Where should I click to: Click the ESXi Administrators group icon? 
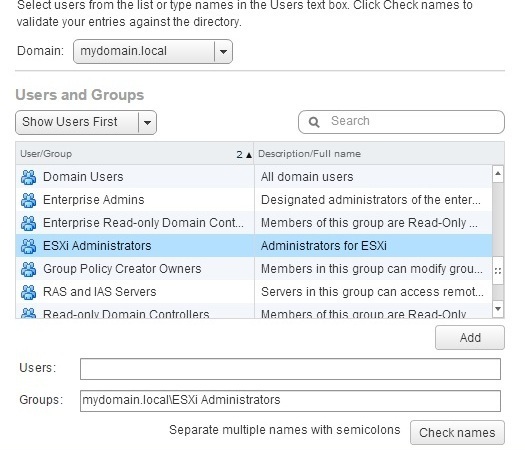coord(28,246)
